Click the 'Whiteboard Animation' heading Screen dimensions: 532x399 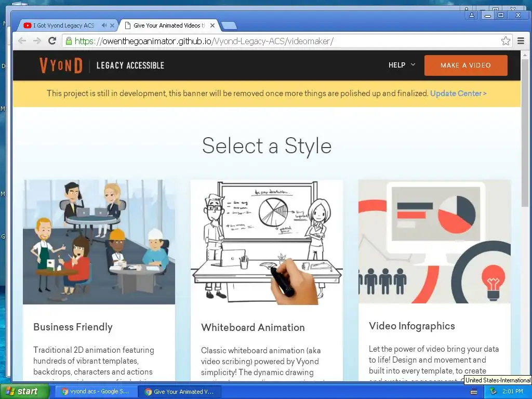tap(253, 327)
